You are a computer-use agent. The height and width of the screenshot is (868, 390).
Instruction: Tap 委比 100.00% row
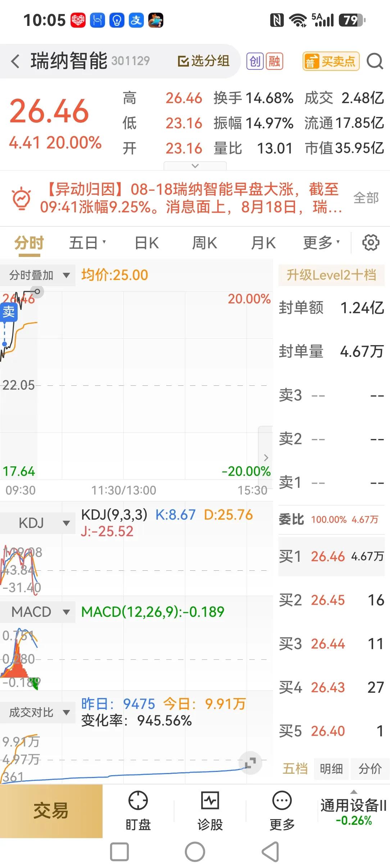click(x=331, y=520)
